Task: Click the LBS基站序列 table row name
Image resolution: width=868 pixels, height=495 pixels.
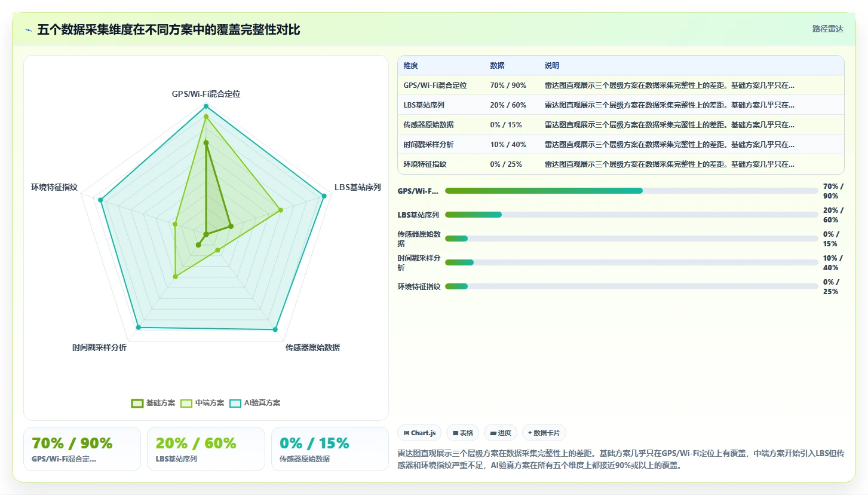Action: pyautogui.click(x=424, y=105)
